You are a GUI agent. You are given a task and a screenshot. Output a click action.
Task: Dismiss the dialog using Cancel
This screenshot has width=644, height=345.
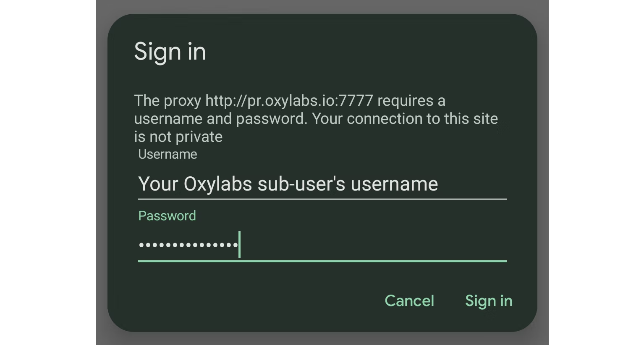click(409, 301)
